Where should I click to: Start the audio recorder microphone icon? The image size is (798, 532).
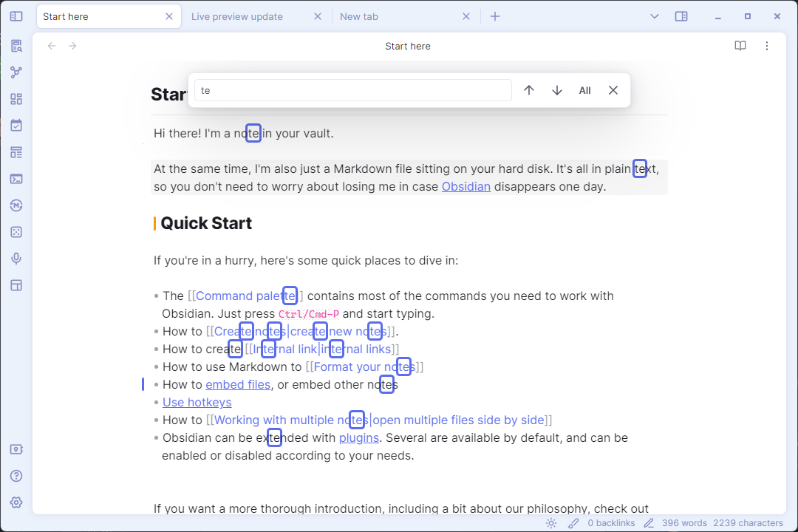coord(16,258)
